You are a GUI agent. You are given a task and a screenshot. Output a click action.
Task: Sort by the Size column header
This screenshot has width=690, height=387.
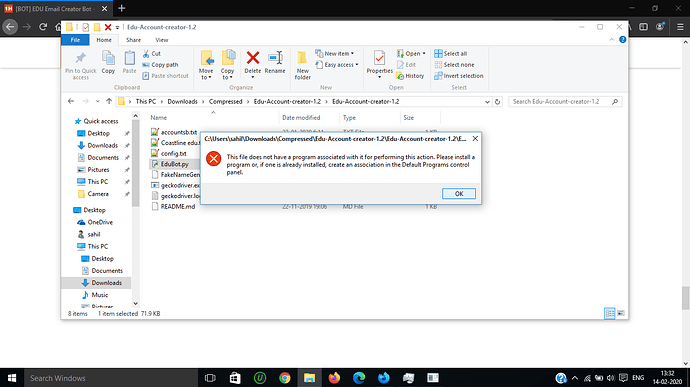coord(408,118)
